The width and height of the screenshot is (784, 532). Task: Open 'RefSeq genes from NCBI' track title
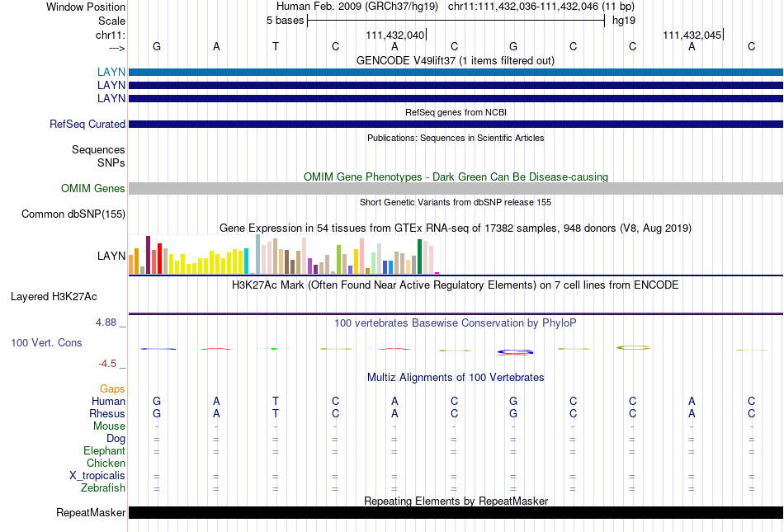[456, 112]
